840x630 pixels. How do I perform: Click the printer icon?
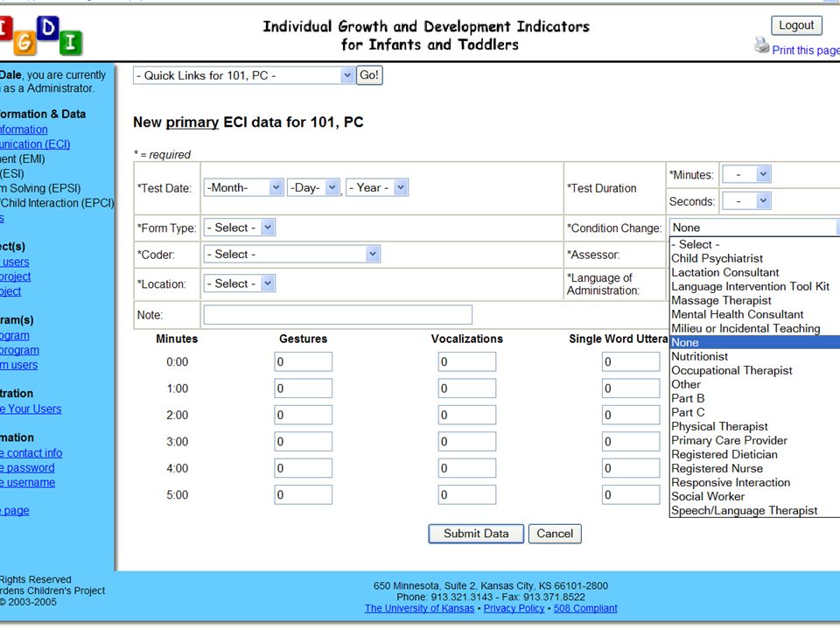[762, 45]
